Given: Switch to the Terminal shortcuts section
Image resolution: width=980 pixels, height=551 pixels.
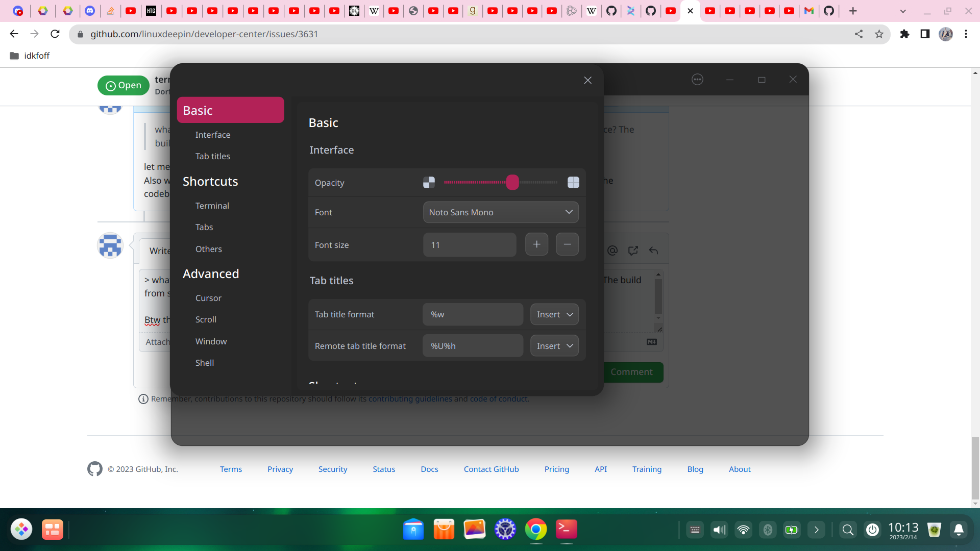Looking at the screenshot, I should (212, 206).
